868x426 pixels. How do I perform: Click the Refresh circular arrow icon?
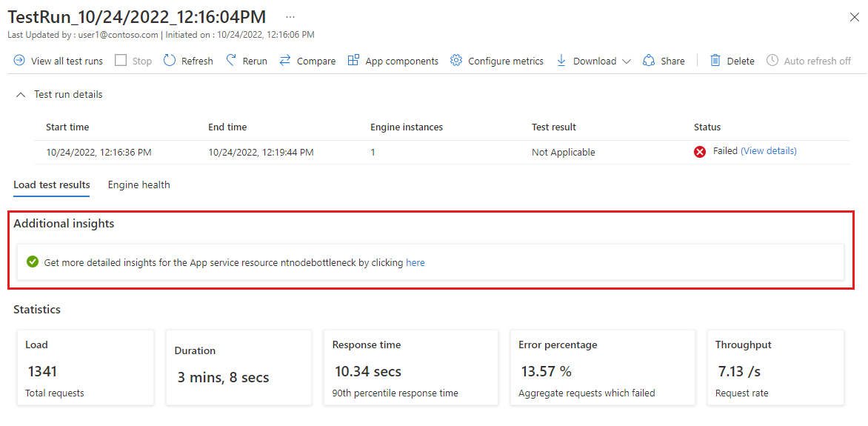click(x=170, y=61)
